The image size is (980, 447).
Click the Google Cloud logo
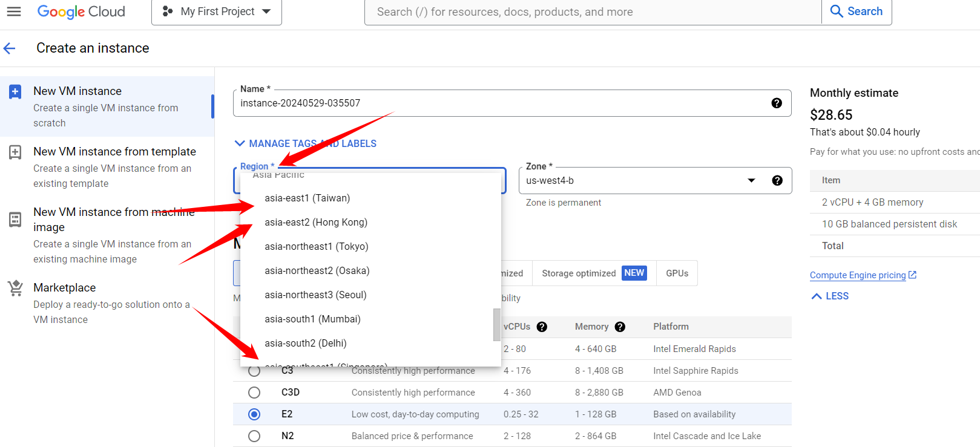pos(81,11)
